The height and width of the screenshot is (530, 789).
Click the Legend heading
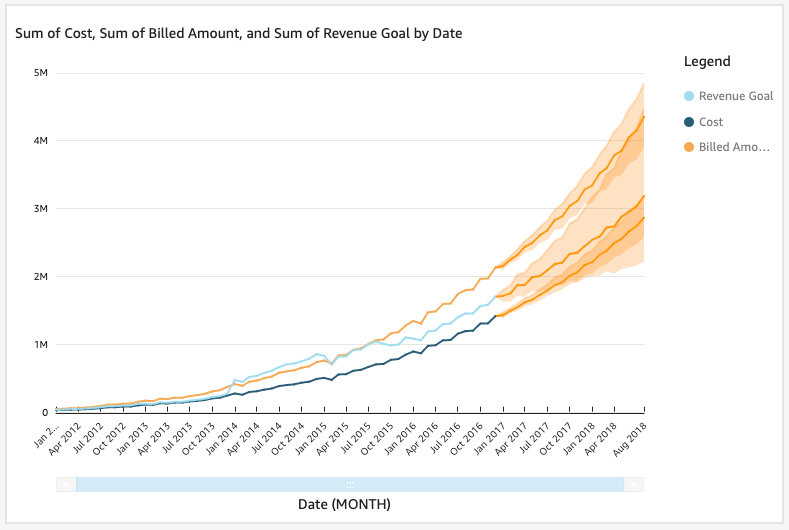pos(706,61)
